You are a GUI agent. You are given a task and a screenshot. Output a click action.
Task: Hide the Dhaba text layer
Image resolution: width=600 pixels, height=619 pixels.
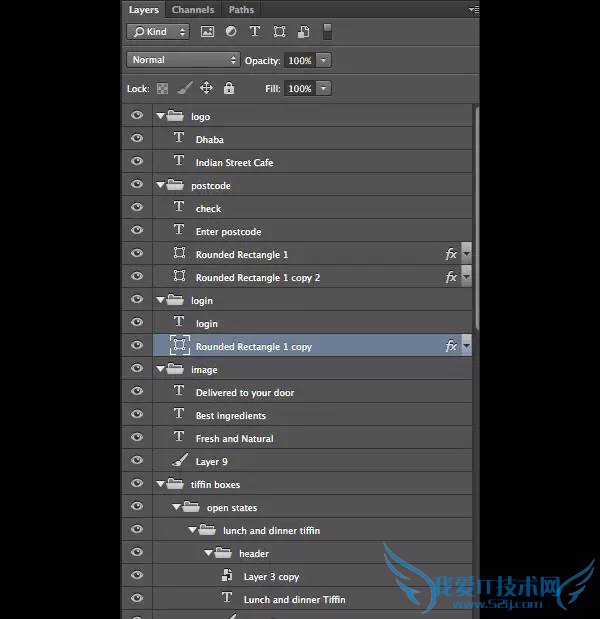137,138
